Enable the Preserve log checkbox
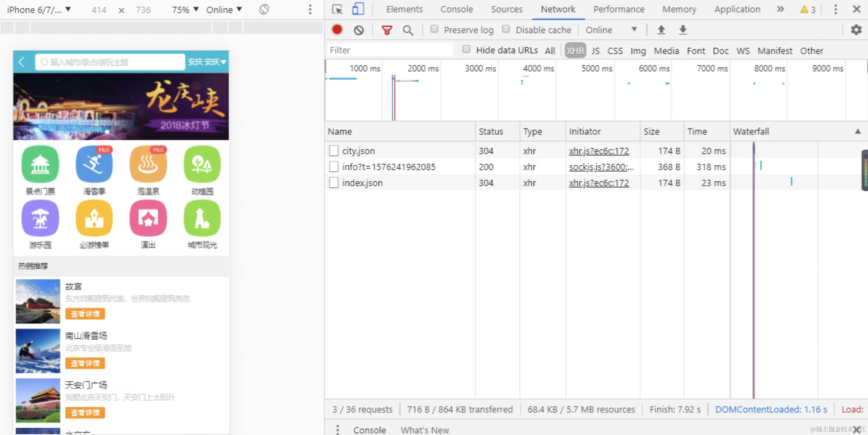The image size is (868, 435). (434, 29)
